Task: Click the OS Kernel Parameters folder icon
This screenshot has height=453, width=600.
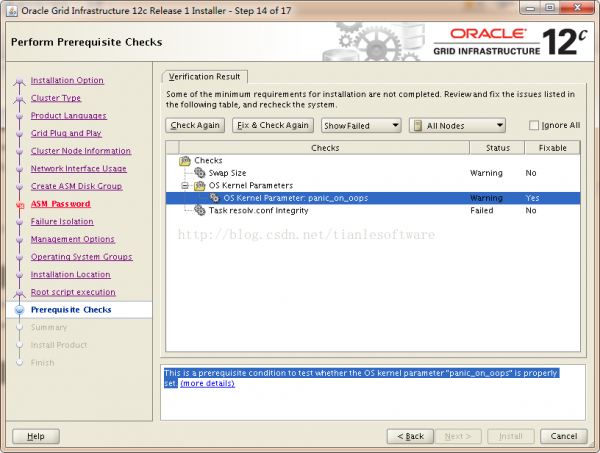Action: pyautogui.click(x=200, y=186)
